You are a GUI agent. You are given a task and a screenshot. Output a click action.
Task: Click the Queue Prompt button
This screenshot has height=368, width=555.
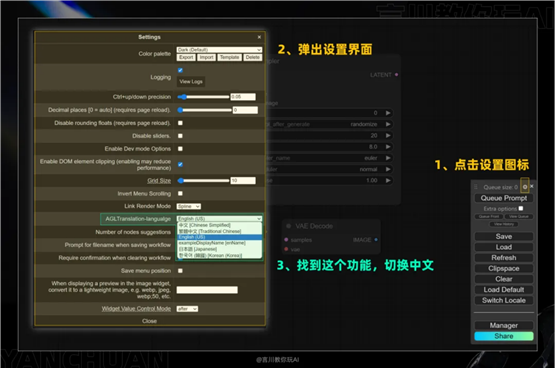[504, 198]
